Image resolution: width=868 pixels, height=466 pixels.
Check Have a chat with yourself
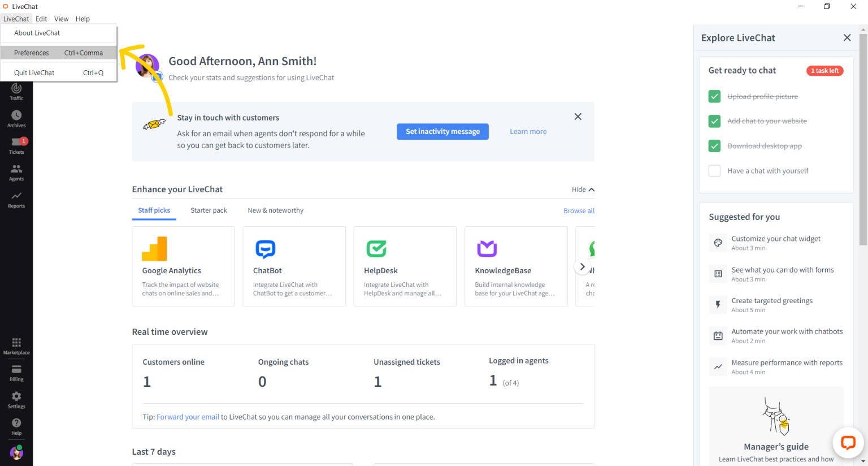714,171
